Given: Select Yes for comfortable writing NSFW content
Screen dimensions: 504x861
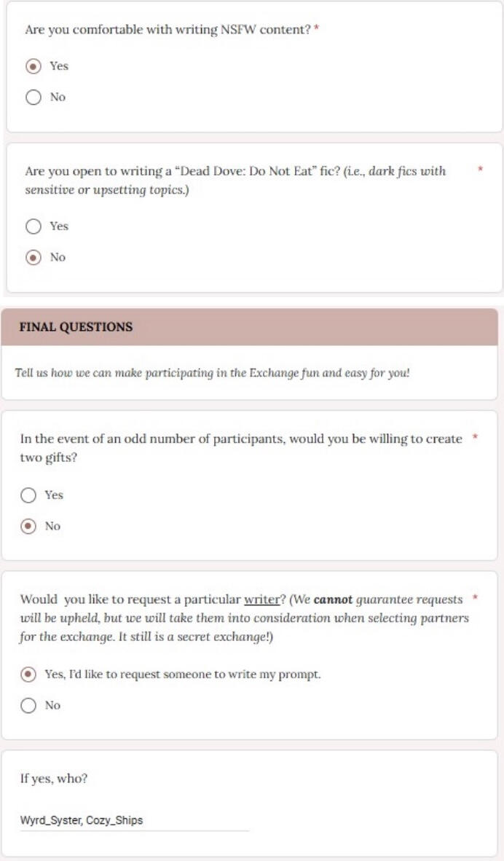Looking at the screenshot, I should click(x=34, y=66).
